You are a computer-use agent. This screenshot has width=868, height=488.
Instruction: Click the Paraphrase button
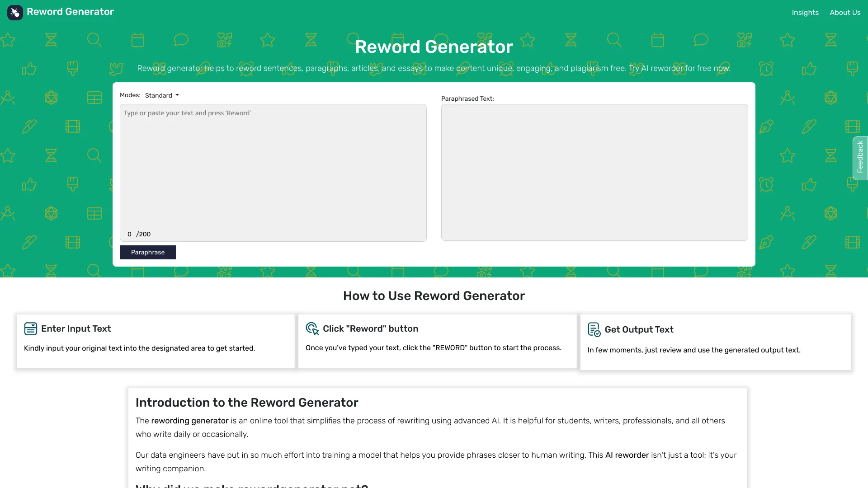147,252
